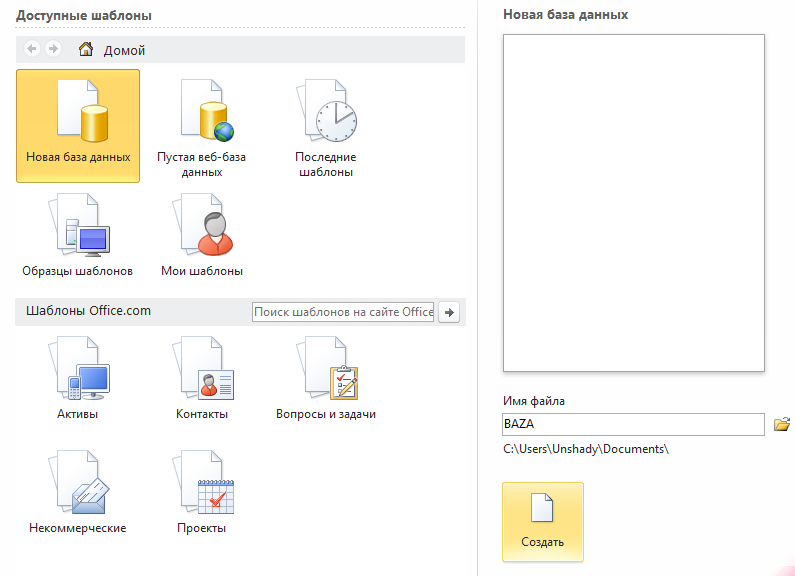Focus the Office.com template search field
Screen dimensions: 795x576
pos(343,312)
